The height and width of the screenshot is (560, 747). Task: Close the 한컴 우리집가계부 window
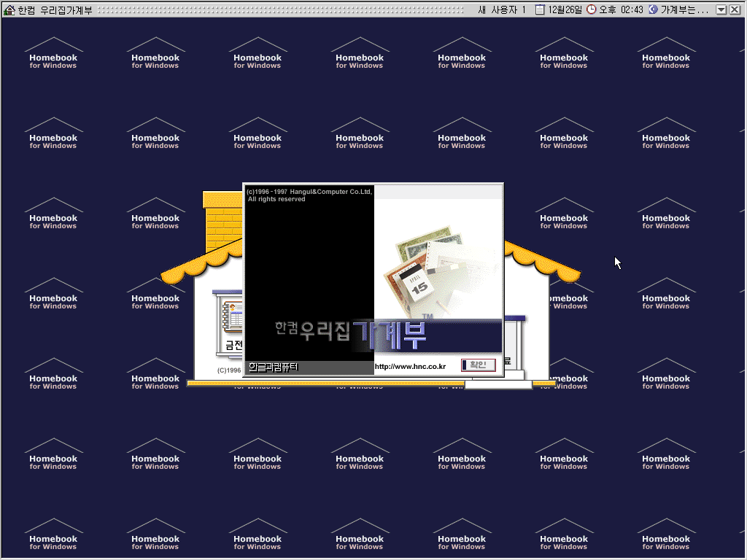click(x=735, y=9)
